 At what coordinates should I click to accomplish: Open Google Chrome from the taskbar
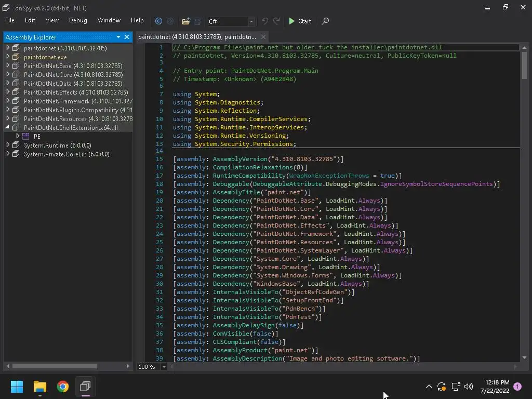(x=63, y=387)
